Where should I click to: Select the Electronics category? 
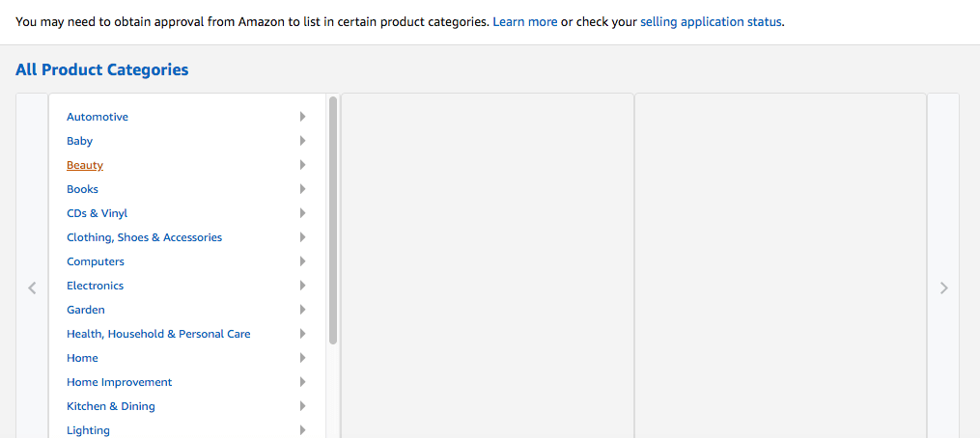click(95, 286)
